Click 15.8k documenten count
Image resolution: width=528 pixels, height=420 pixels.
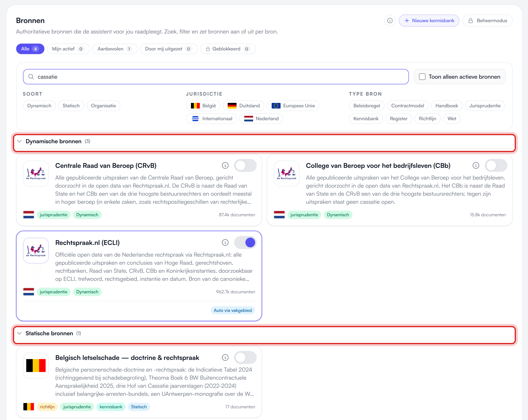point(488,215)
